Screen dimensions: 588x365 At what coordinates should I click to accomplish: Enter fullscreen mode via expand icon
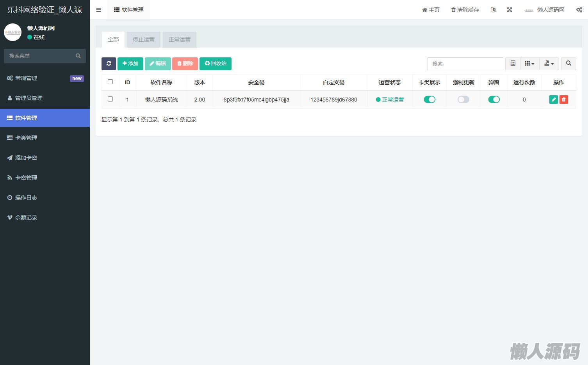pos(510,10)
